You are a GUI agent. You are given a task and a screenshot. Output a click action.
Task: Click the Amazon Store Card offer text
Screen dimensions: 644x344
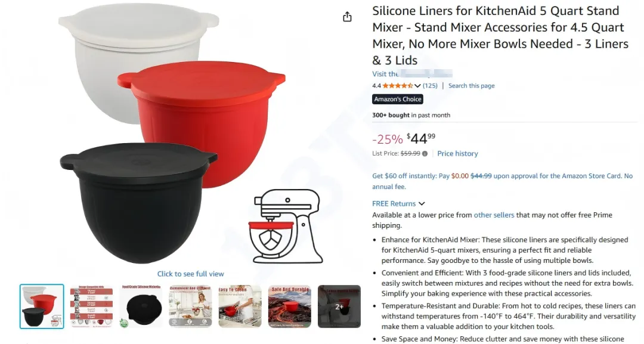(502, 181)
